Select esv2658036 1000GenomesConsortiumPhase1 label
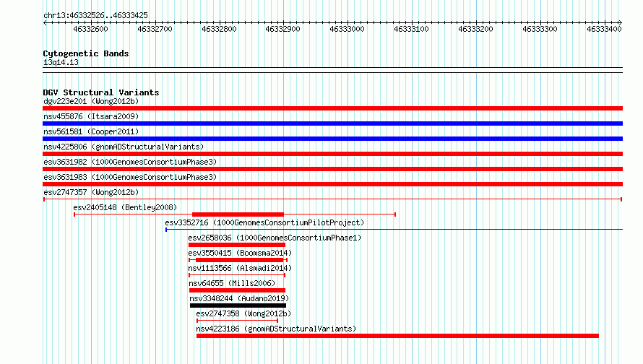Screen dimensions: 643x364 275,238
